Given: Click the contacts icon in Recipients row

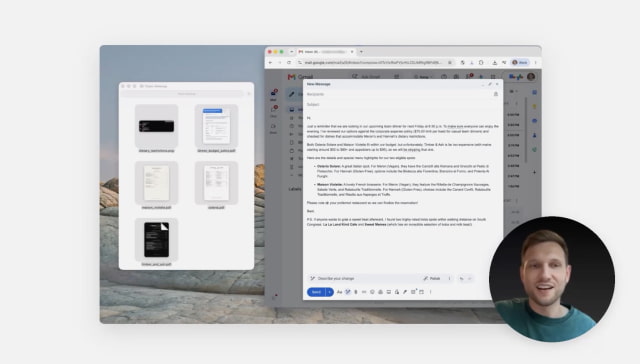Looking at the screenshot, I should (x=496, y=94).
